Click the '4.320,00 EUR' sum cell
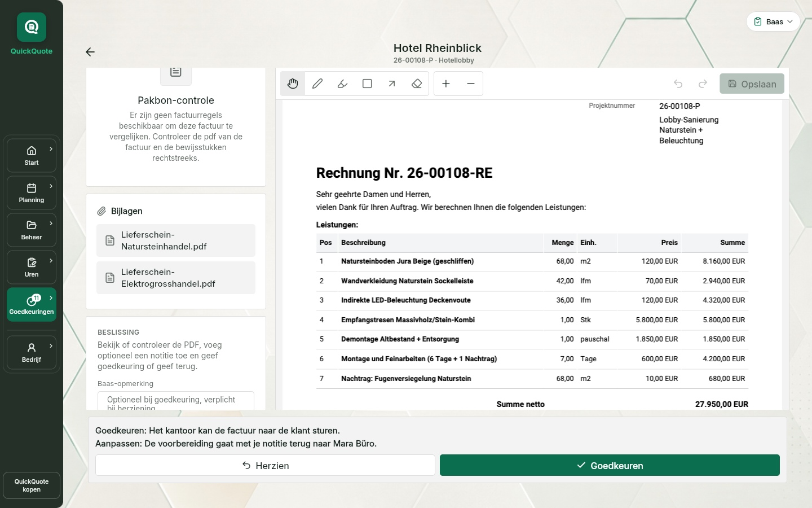The width and height of the screenshot is (812, 508). tap(724, 300)
